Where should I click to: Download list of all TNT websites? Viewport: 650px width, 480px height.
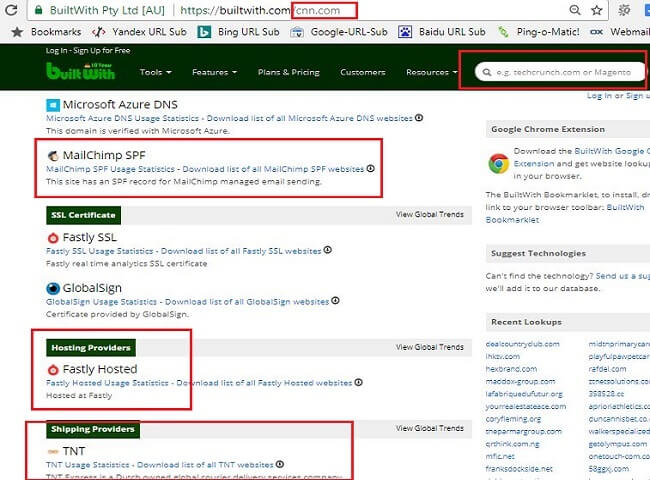tap(205, 465)
